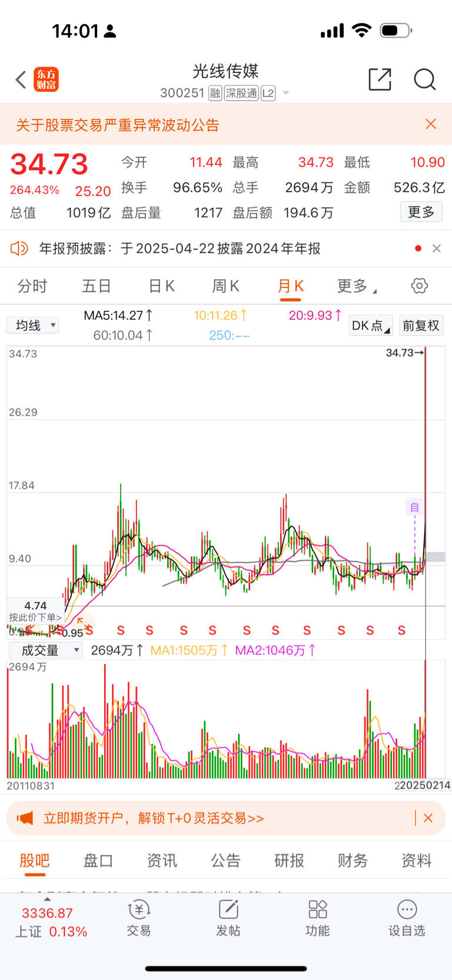Close the 异常波动公告 banner
This screenshot has height=980, width=452.
click(x=431, y=124)
